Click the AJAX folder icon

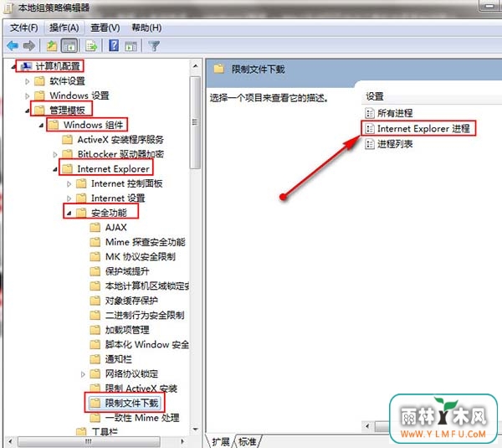95,228
